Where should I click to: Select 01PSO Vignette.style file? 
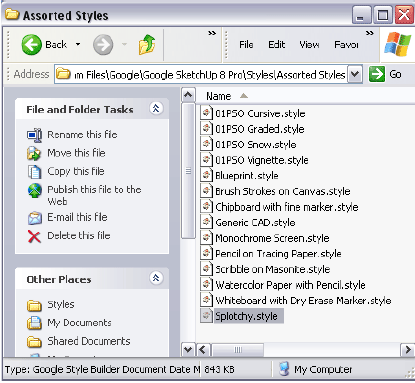click(x=262, y=160)
